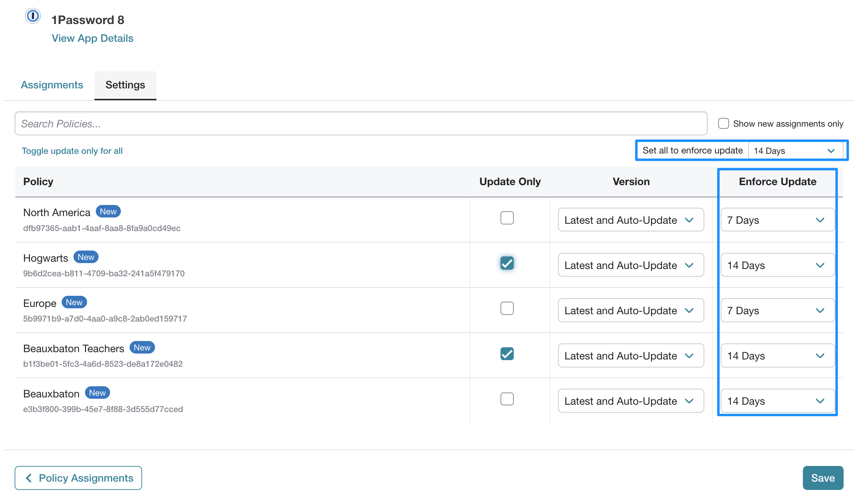Click the New badge beside North America
This screenshot has height=499, width=868.
click(108, 212)
